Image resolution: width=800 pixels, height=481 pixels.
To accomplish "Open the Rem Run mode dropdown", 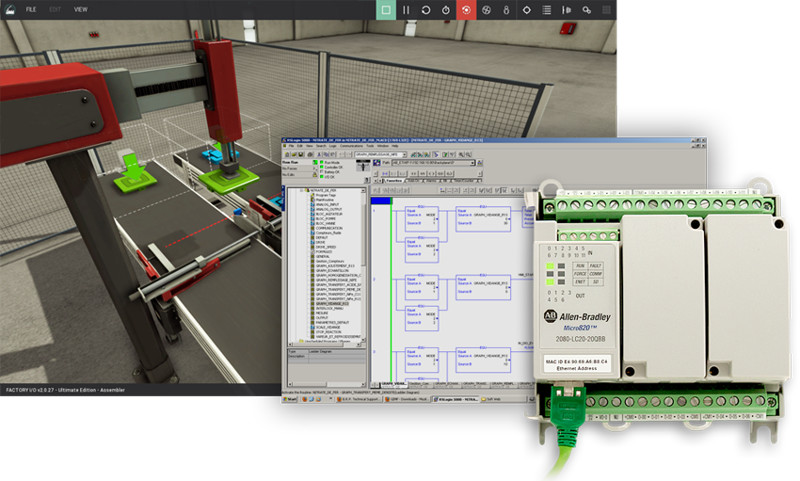I will 315,162.
